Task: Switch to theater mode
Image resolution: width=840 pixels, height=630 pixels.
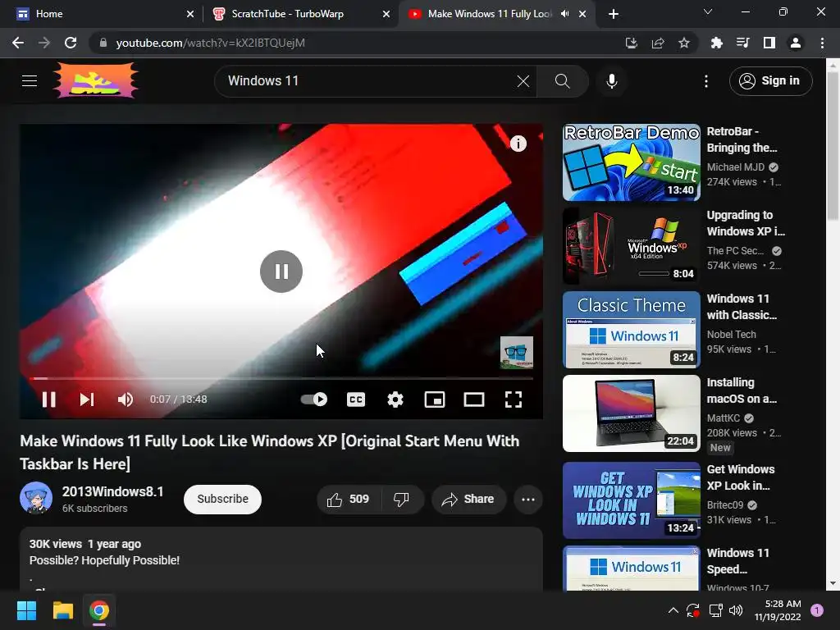Action: [x=473, y=399]
